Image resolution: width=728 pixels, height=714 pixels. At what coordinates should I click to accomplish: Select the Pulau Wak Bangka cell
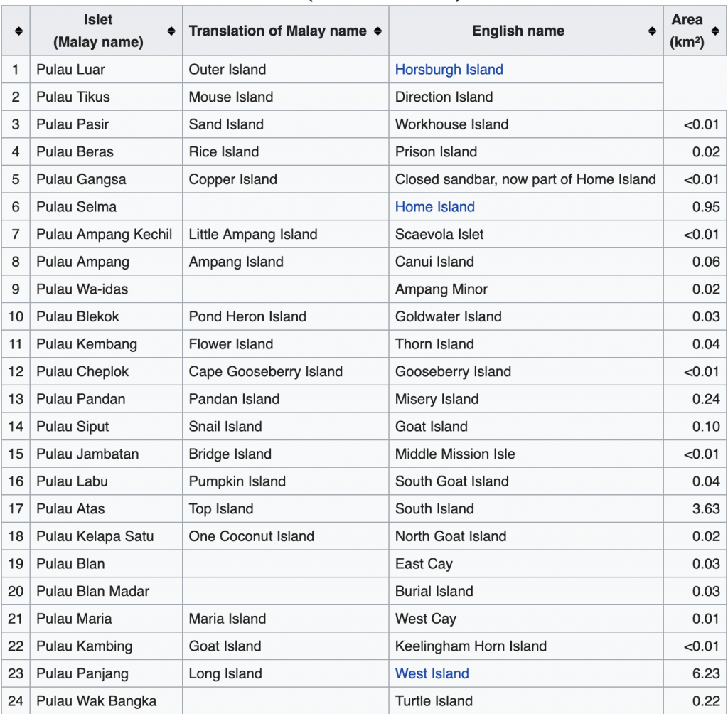coord(96,701)
